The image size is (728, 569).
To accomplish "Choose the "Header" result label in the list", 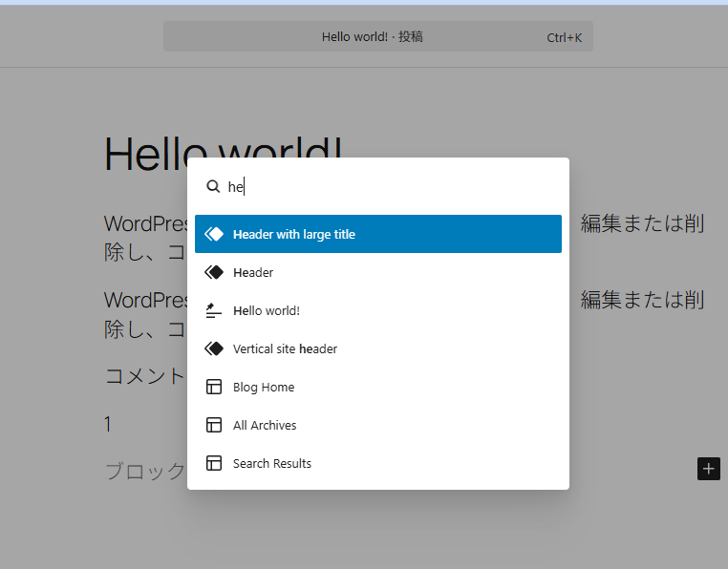I will click(x=253, y=272).
